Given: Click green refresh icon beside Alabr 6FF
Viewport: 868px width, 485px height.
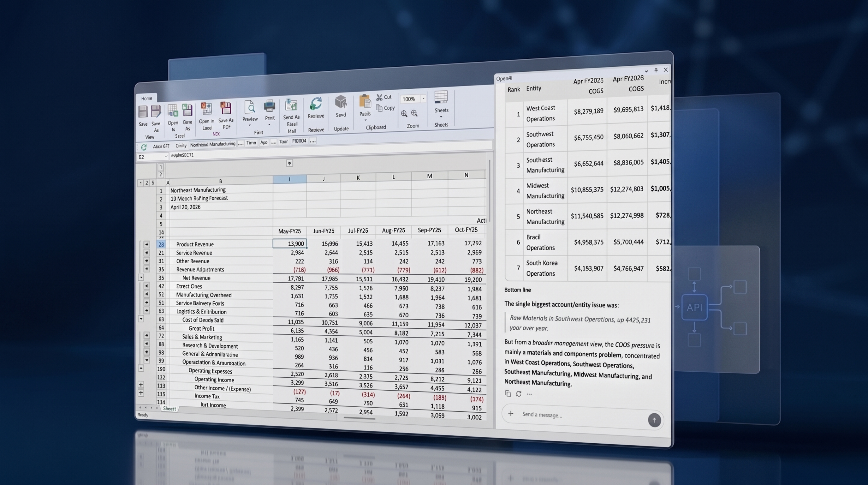Looking at the screenshot, I should tap(144, 147).
